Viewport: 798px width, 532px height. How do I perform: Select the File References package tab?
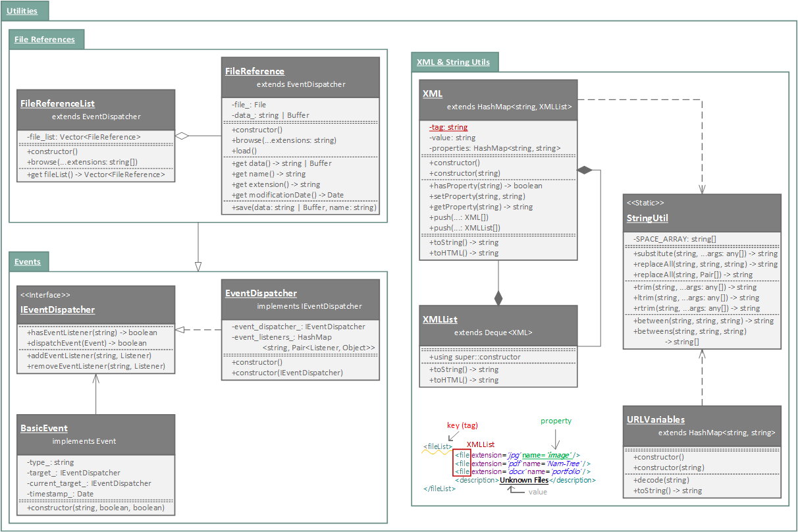(45, 40)
